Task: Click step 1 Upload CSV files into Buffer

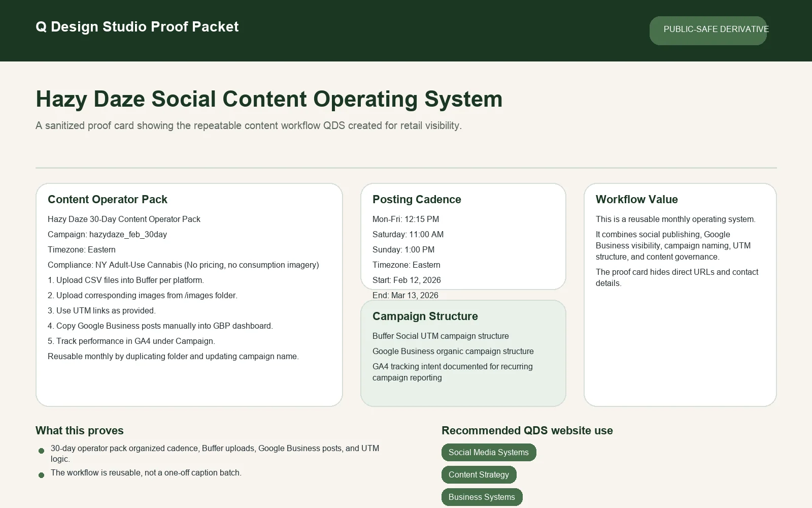Action: (126, 280)
